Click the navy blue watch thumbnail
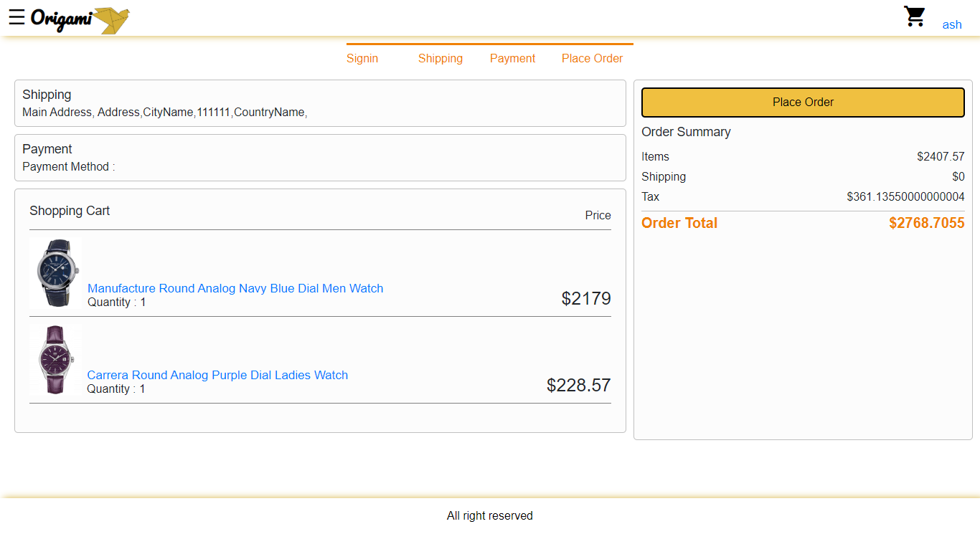This screenshot has width=980, height=534. point(56,273)
